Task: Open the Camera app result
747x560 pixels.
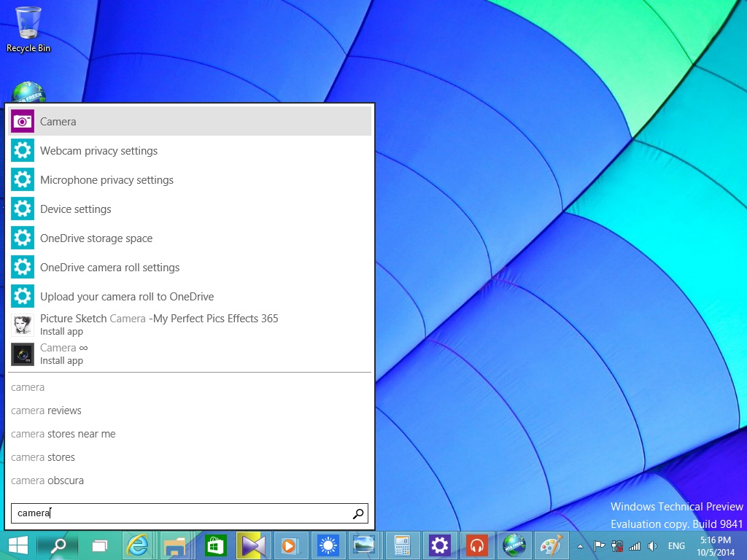Action: 190,122
